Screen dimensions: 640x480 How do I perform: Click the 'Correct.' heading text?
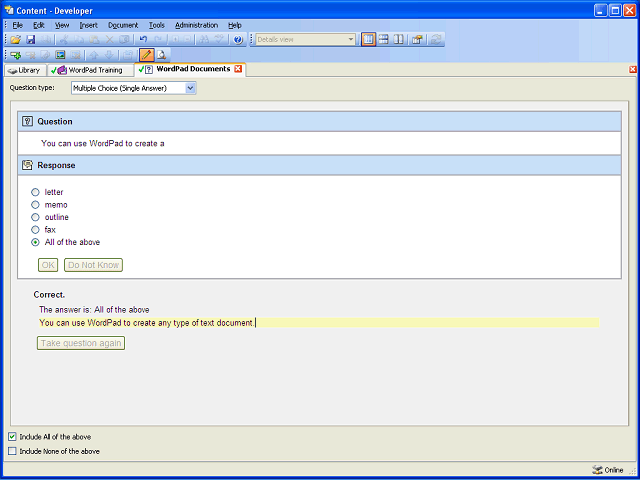[49, 295]
